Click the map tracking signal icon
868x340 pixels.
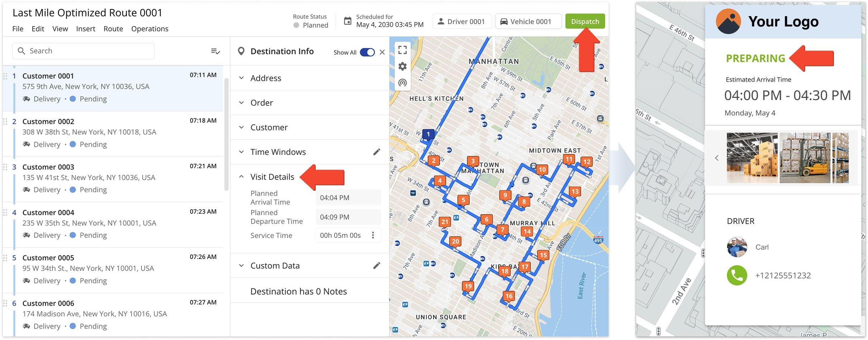click(x=403, y=83)
